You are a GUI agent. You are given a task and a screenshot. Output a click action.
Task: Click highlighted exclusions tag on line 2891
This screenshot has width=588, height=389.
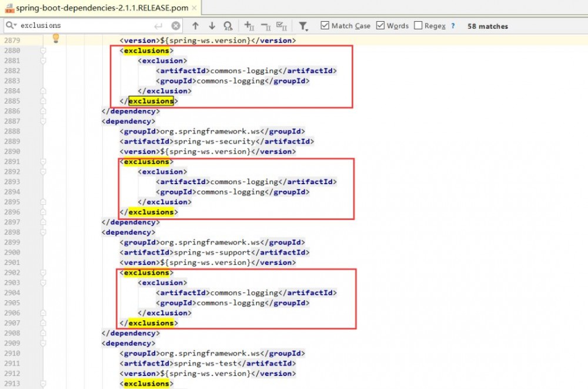(x=146, y=162)
